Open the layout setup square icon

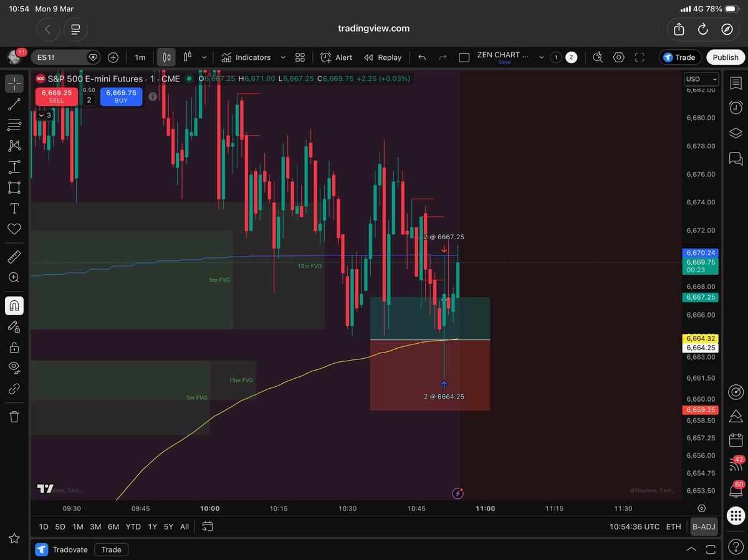pos(464,57)
